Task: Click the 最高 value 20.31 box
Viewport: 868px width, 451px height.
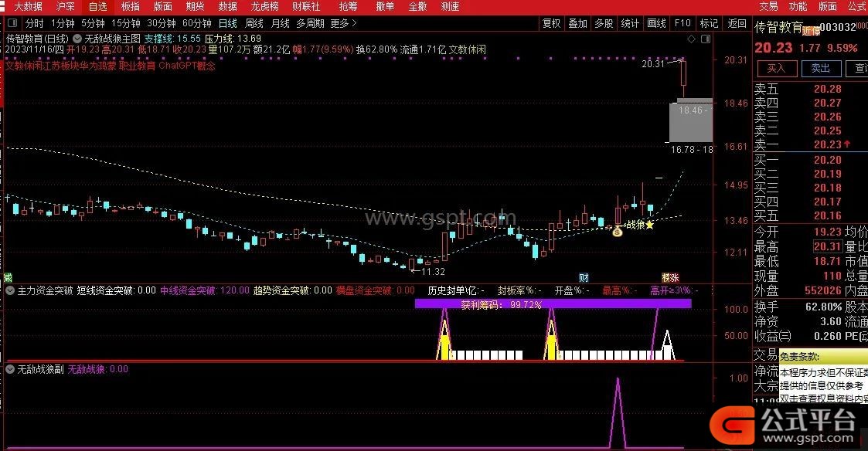Action: tap(828, 246)
